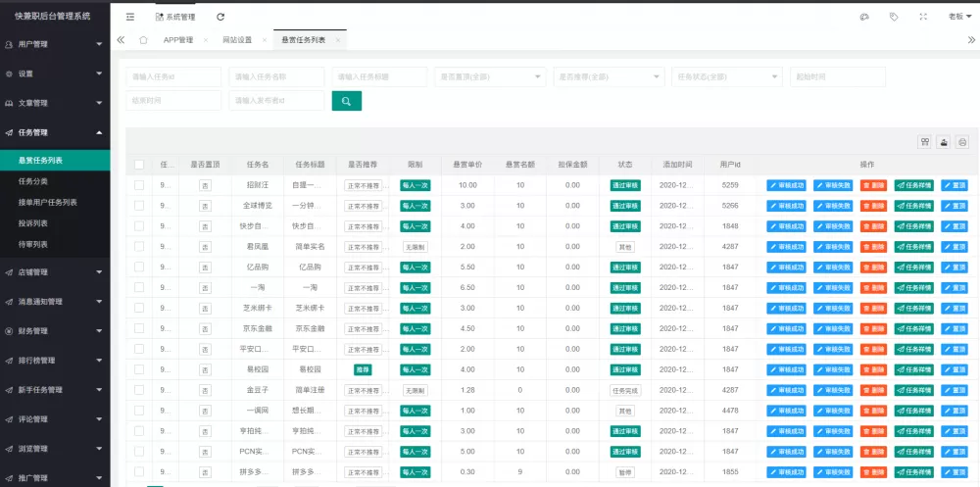Check the row checkbox for 招财汪
Image resolution: width=980 pixels, height=487 pixels.
pos(139,184)
